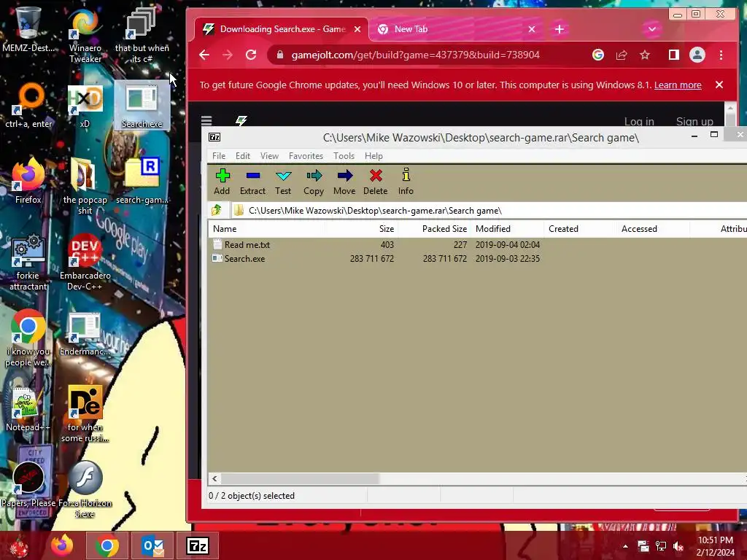Click the gamejolt.com URL in address bar
The width and height of the screenshot is (747, 560).
coord(415,55)
